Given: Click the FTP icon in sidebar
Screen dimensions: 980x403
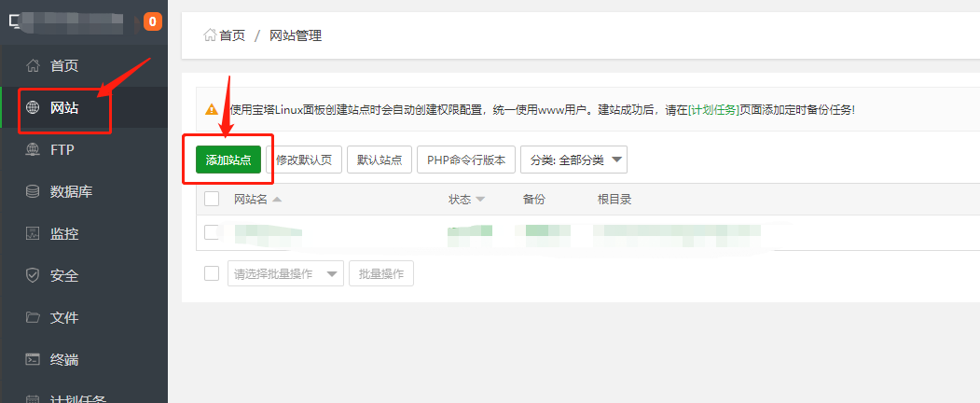Looking at the screenshot, I should (34, 150).
